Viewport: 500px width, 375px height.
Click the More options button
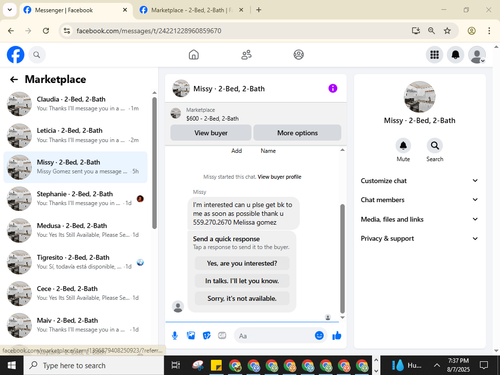click(x=297, y=133)
